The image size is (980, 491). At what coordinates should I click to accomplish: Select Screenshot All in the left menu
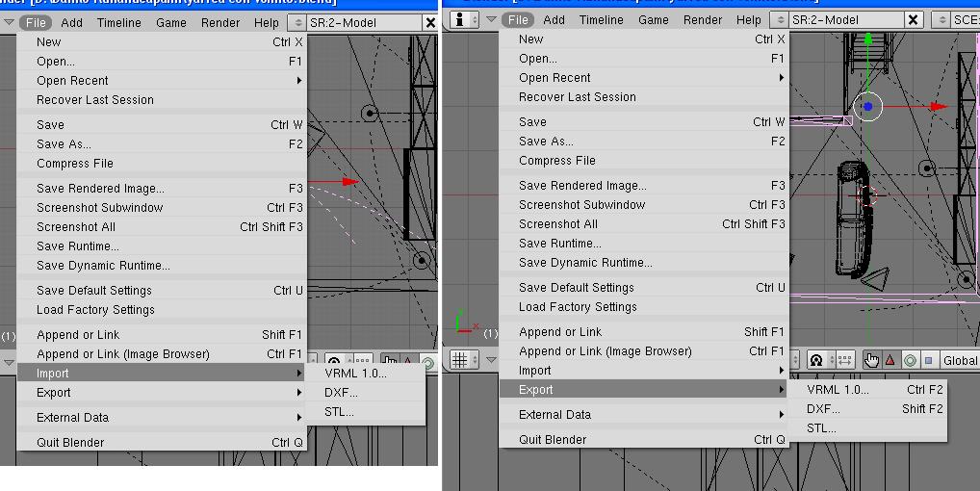(x=162, y=227)
